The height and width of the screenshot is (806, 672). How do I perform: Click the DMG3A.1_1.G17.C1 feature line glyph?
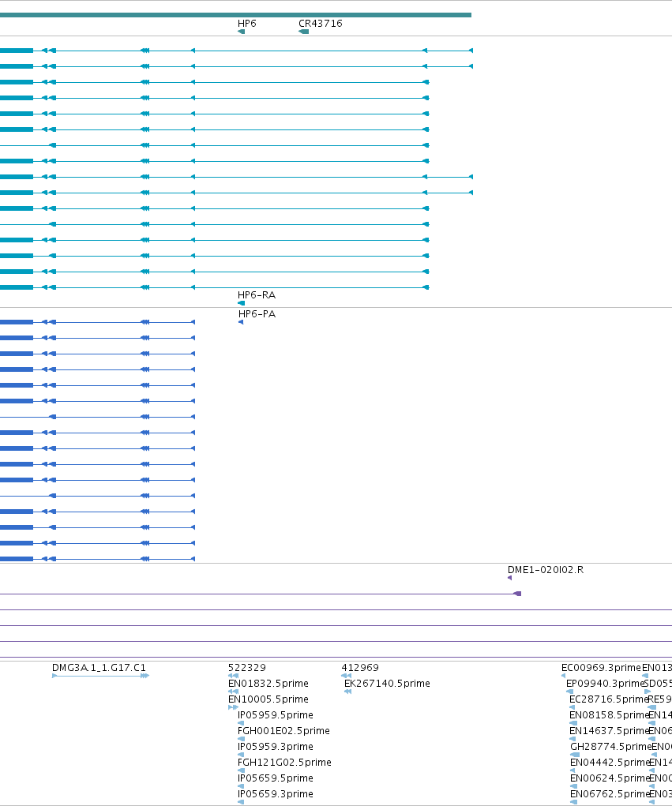coord(101,676)
